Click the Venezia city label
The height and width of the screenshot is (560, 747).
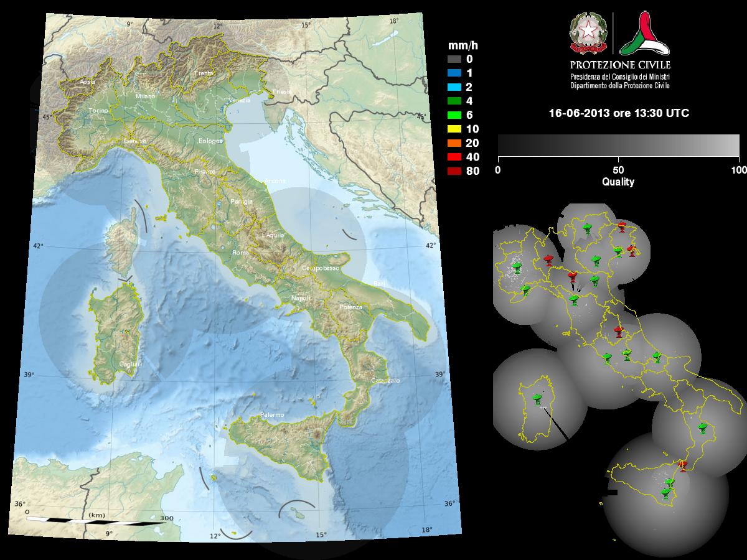pos(239,101)
